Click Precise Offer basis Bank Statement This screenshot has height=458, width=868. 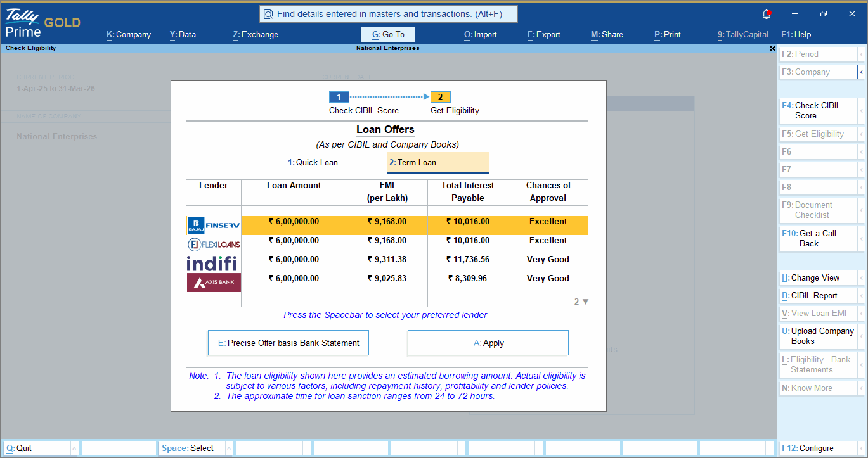pos(288,343)
